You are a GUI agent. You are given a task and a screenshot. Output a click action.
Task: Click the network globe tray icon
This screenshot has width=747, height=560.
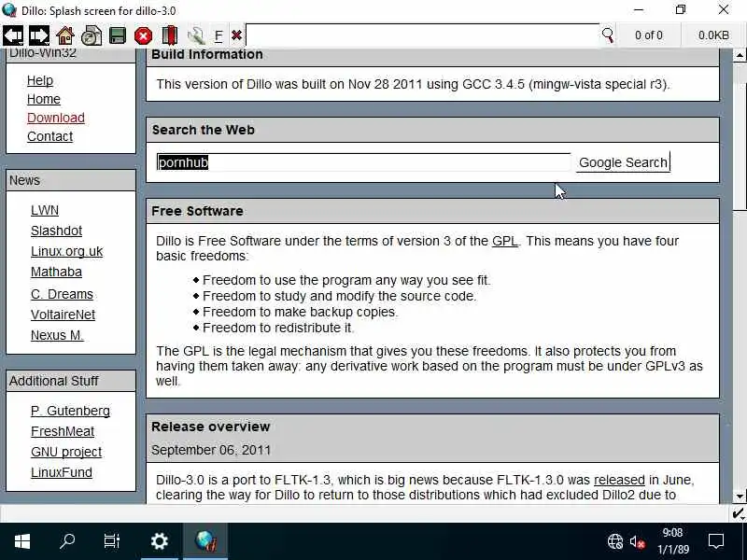pyautogui.click(x=615, y=541)
